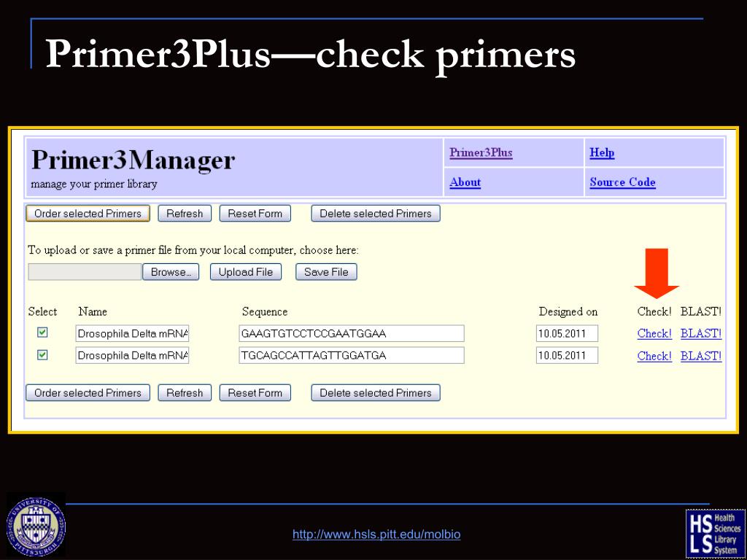Click the Primer3Manager heading
The image size is (747, 560).
coord(133,160)
